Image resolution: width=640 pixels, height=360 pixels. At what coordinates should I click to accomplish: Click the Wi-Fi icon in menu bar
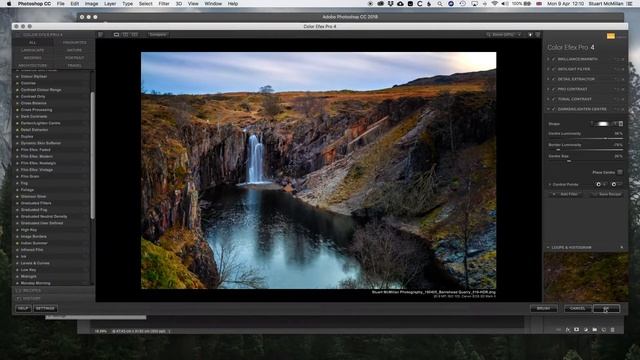click(495, 4)
